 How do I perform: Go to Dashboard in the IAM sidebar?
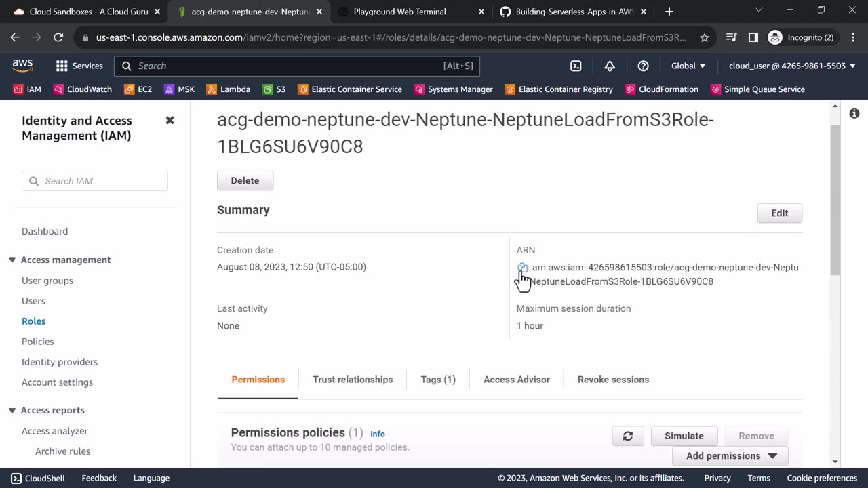tap(45, 231)
